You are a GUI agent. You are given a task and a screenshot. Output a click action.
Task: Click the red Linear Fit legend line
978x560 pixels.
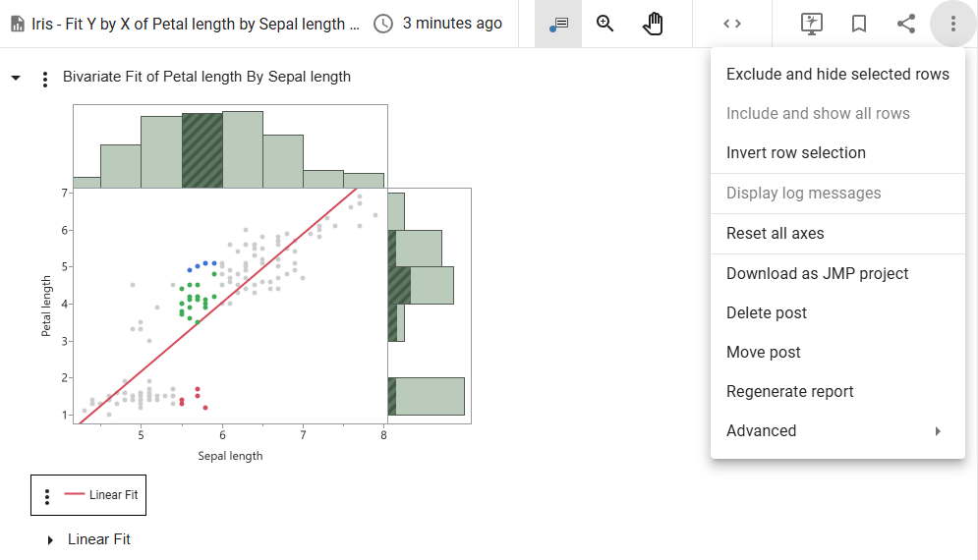pos(75,495)
